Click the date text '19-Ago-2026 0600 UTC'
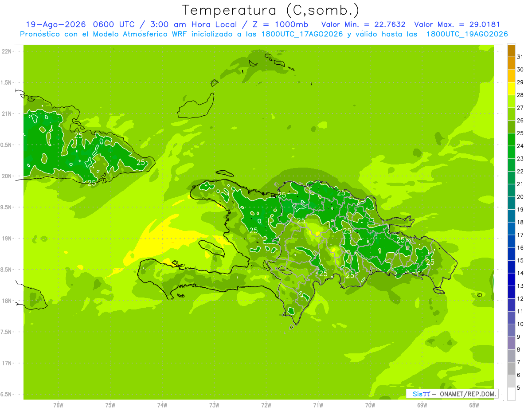532x411 pixels. [80, 24]
